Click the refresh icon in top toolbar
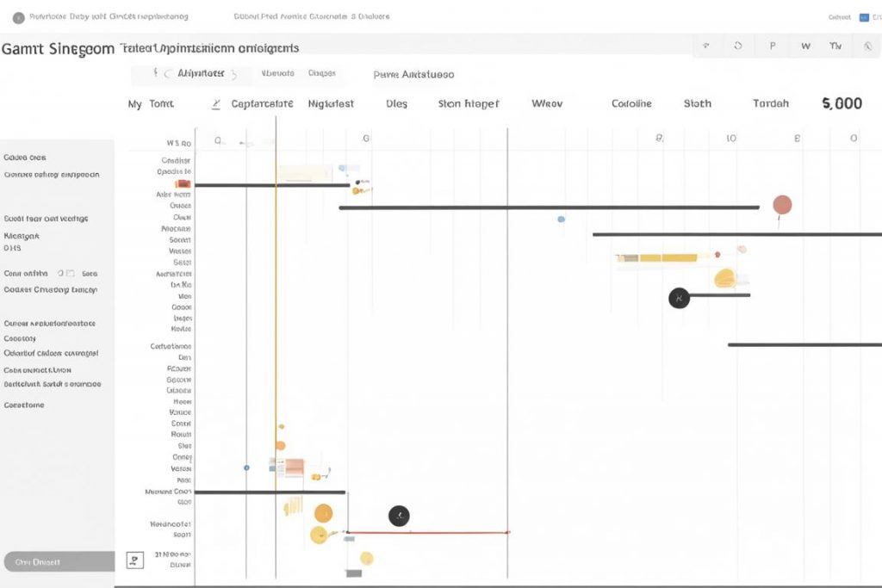 [738, 46]
